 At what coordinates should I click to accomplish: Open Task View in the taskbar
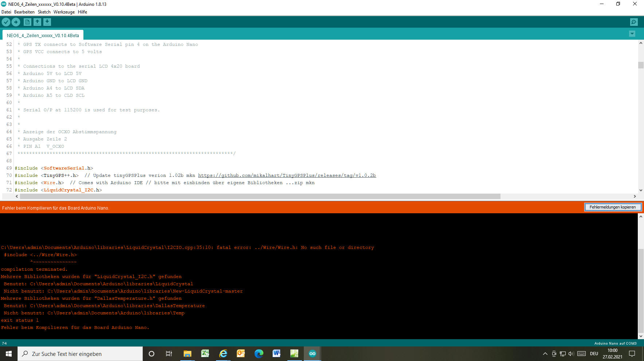(x=169, y=354)
